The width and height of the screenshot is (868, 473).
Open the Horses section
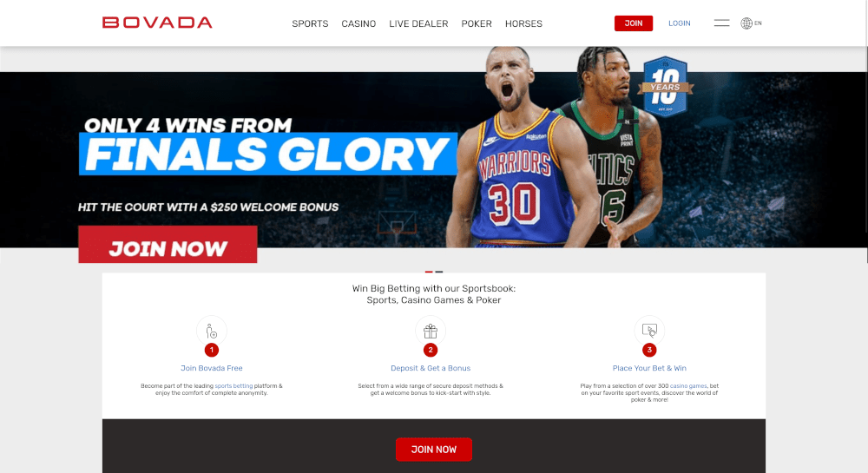tap(523, 23)
